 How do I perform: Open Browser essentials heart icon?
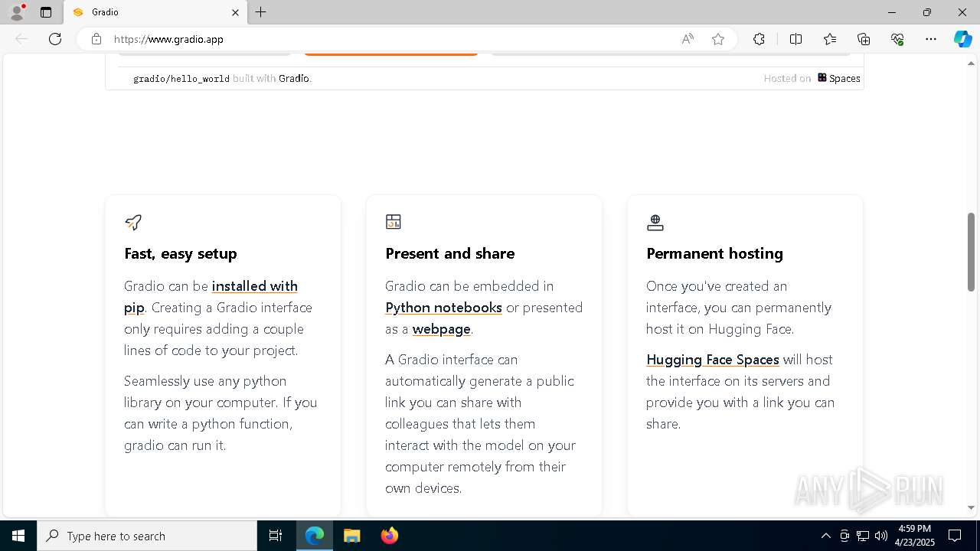[897, 39]
